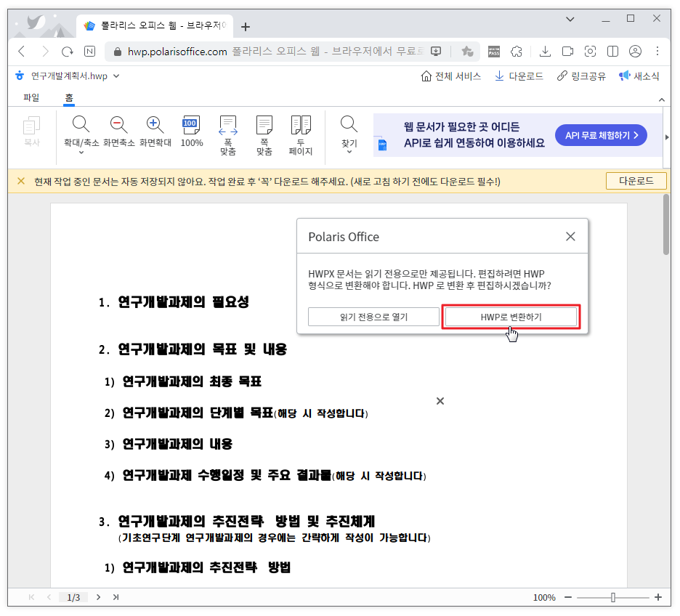Open browser three-dot menu
The height and width of the screenshot is (616, 680).
pos(657,52)
